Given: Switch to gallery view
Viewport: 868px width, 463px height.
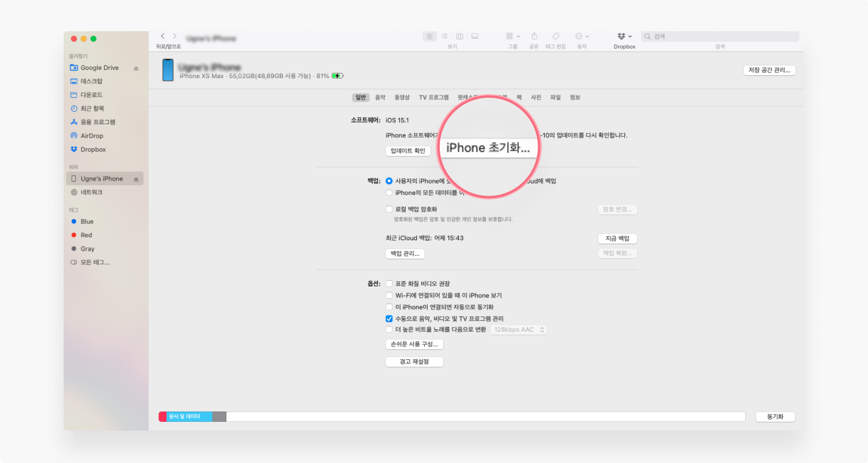Looking at the screenshot, I should (475, 36).
